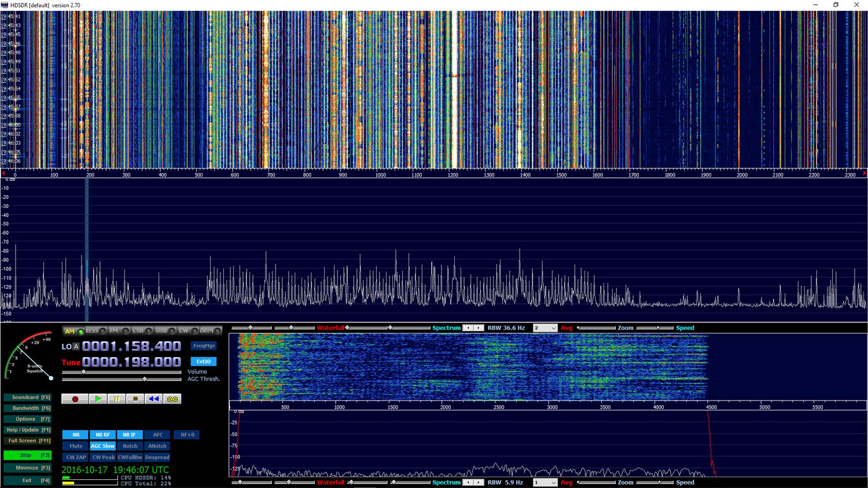Click the S-meter squelch gauge

click(x=29, y=355)
